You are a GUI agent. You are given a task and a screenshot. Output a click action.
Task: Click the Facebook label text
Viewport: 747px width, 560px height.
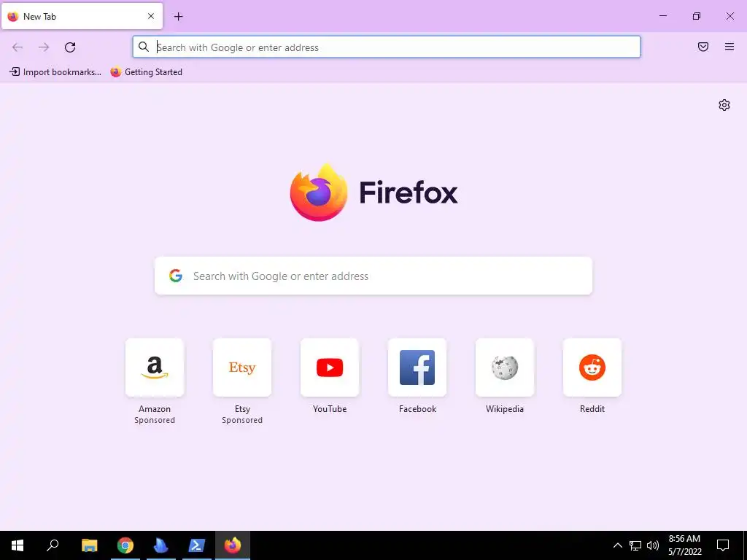click(x=417, y=408)
